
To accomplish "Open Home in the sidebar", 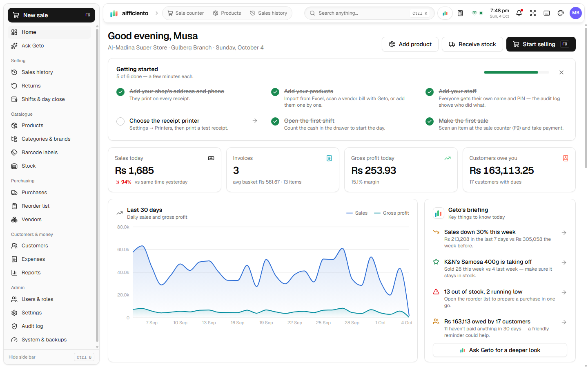I will click(x=49, y=32).
